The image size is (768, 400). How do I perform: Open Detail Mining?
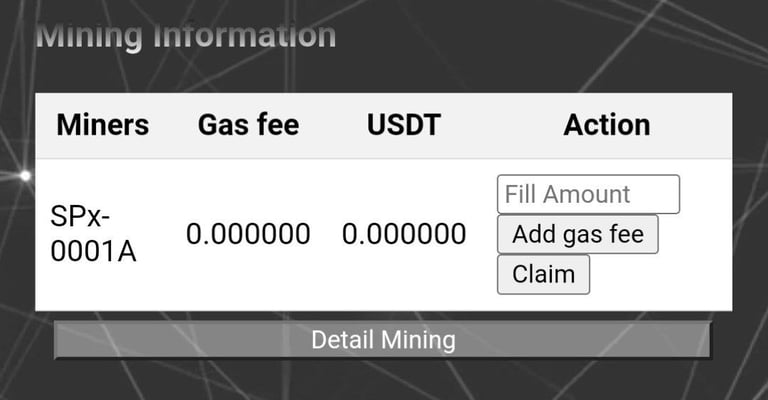383,340
